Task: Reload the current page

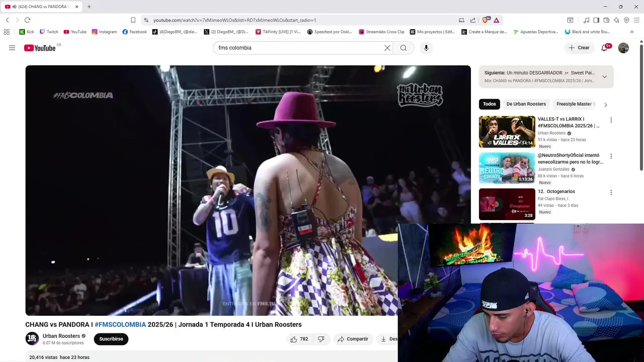Action: (27, 20)
